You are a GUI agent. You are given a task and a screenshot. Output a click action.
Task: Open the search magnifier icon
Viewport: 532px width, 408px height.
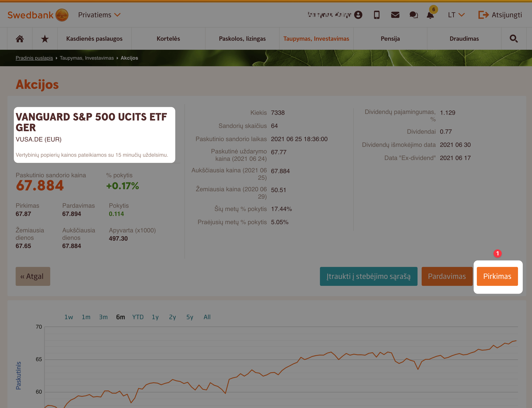click(513, 39)
